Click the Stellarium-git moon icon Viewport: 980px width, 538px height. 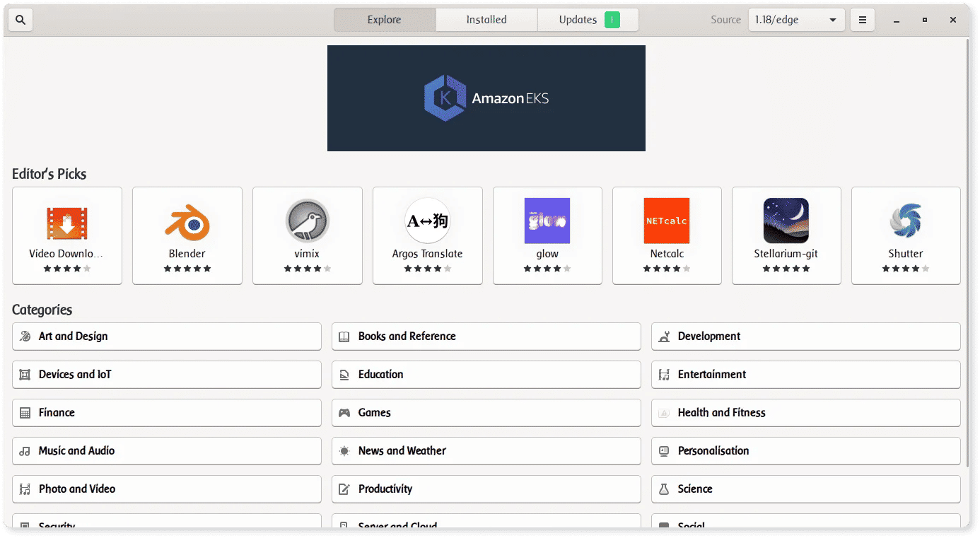786,221
